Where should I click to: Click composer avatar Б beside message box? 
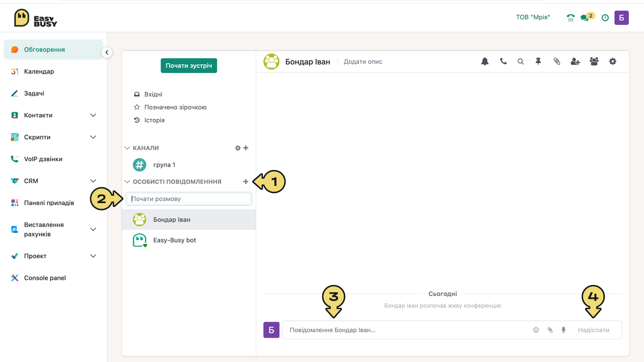click(x=271, y=330)
